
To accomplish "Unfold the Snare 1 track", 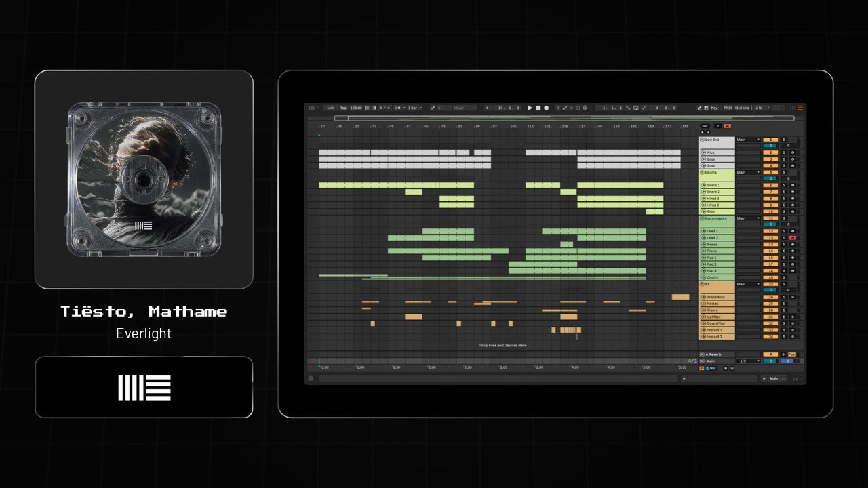I will (x=704, y=185).
